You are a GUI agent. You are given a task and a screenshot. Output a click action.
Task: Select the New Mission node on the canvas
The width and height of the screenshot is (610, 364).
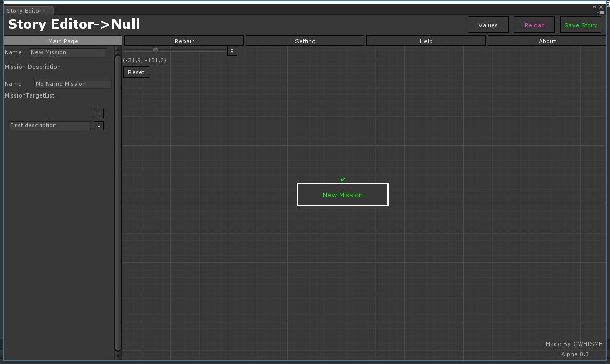[342, 195]
